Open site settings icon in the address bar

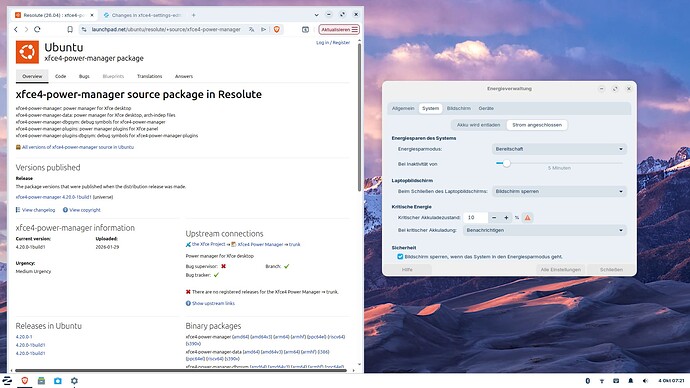click(x=84, y=29)
